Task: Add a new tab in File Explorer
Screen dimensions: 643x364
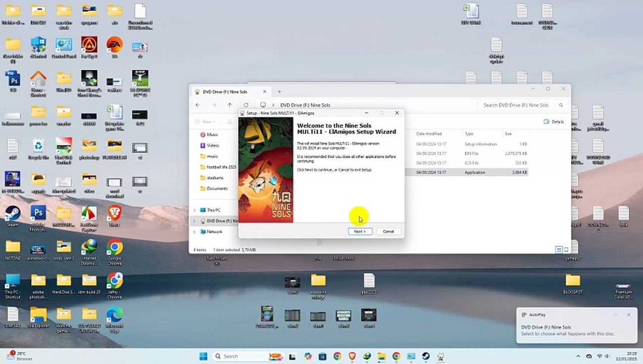Action: [279, 92]
